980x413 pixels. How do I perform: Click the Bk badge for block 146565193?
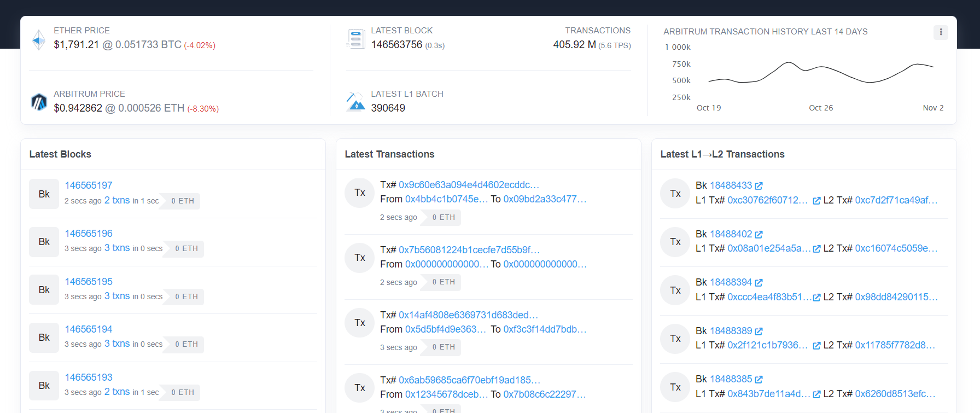[x=44, y=386]
